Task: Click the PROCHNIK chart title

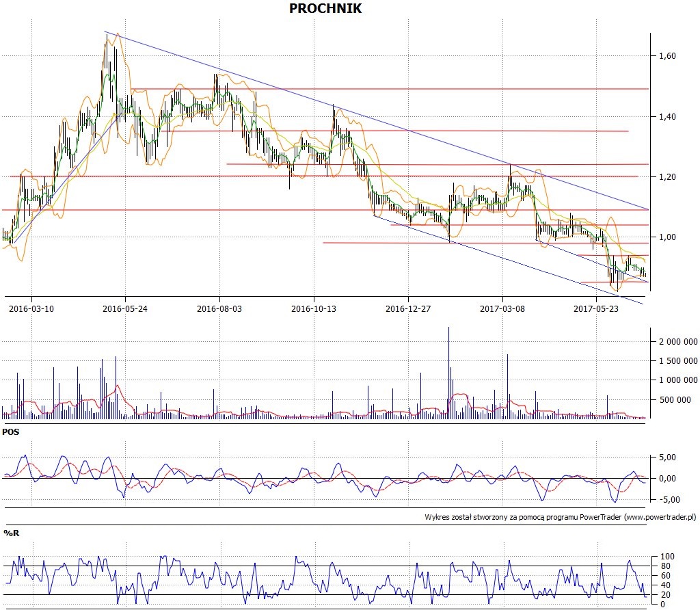Action: 325,8
